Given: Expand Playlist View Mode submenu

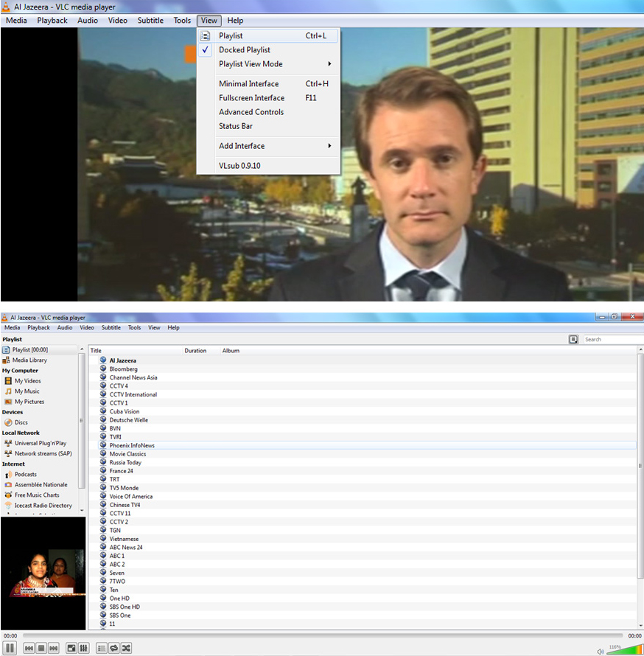Looking at the screenshot, I should (x=268, y=64).
